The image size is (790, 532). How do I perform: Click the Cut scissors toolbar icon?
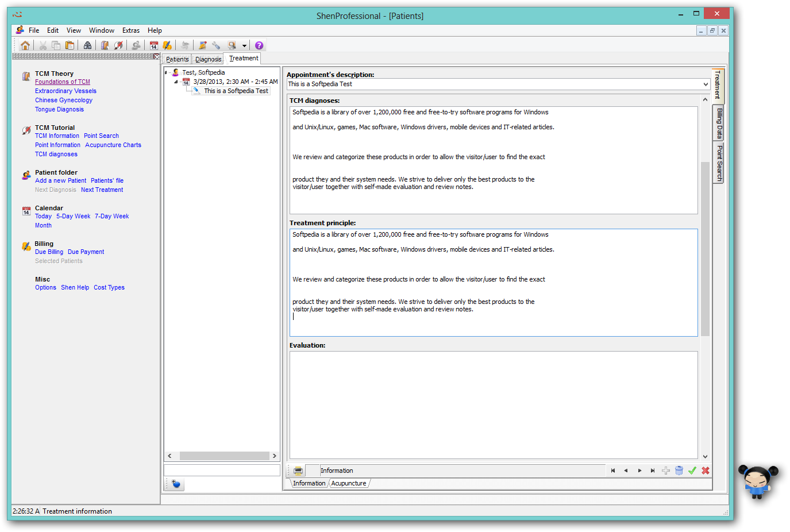pos(43,45)
